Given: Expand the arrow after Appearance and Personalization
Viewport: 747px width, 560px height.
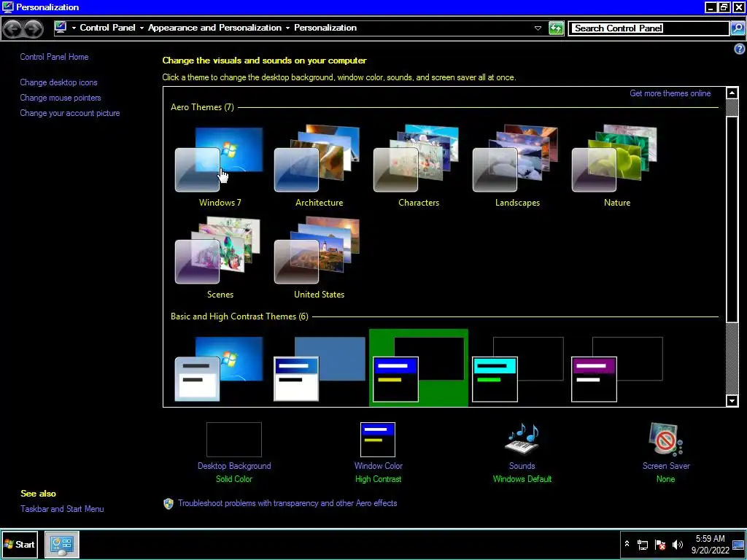Looking at the screenshot, I should (287, 28).
